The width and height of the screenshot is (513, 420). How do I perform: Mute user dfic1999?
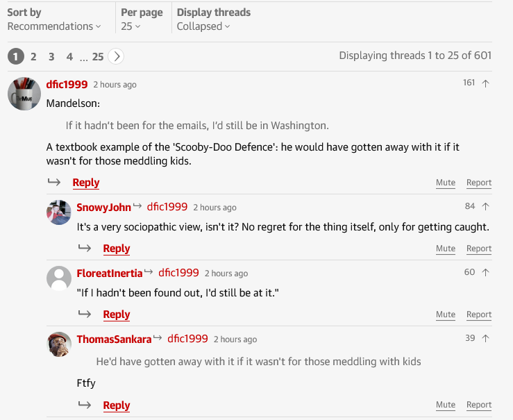pyautogui.click(x=446, y=183)
